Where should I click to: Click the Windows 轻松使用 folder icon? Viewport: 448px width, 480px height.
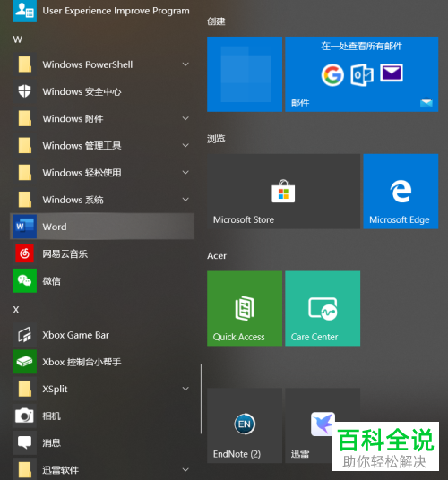click(x=24, y=172)
